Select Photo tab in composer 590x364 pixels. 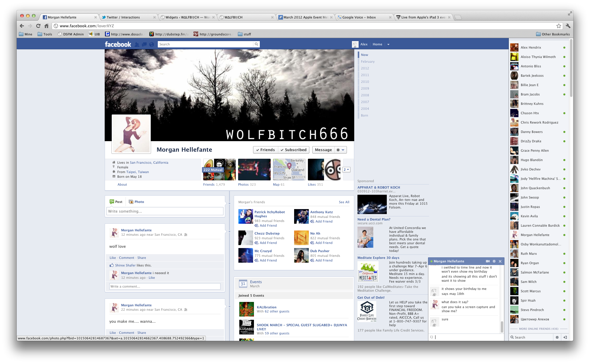pyautogui.click(x=137, y=202)
